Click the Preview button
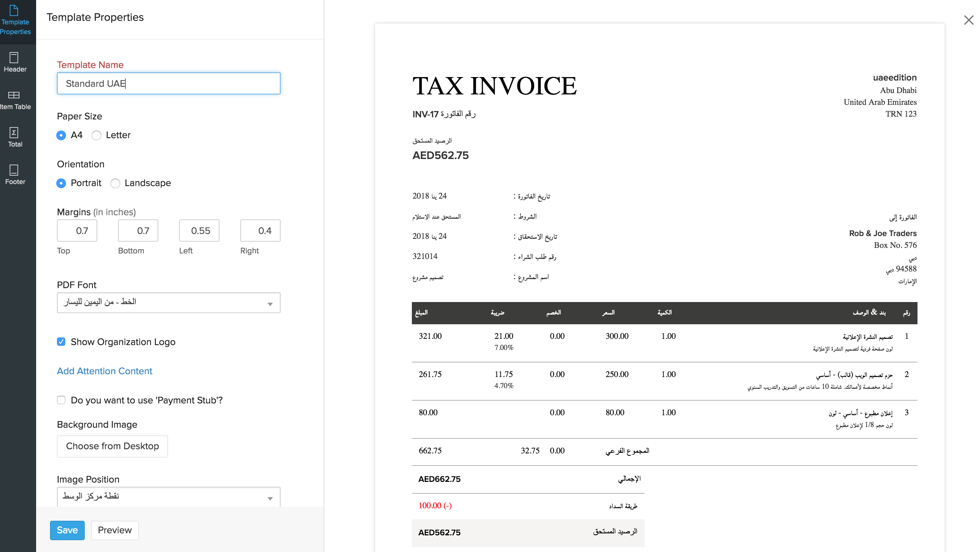Image resolution: width=980 pixels, height=552 pixels. [x=115, y=530]
